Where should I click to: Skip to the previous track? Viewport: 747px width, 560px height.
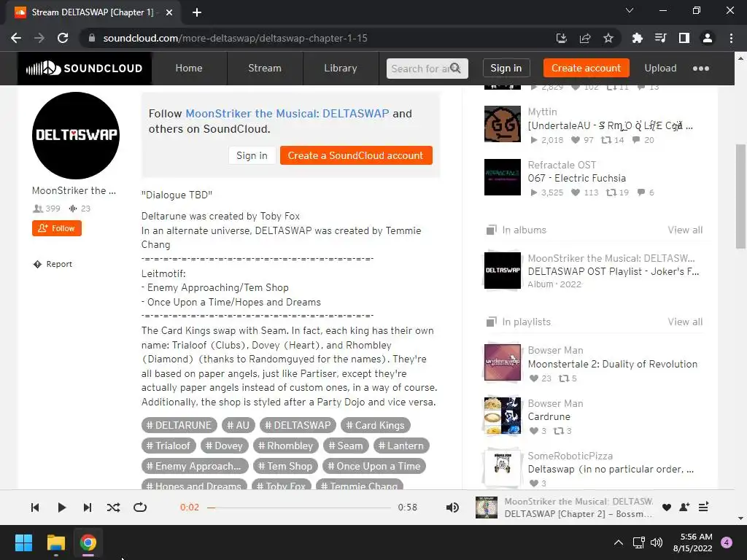35,507
